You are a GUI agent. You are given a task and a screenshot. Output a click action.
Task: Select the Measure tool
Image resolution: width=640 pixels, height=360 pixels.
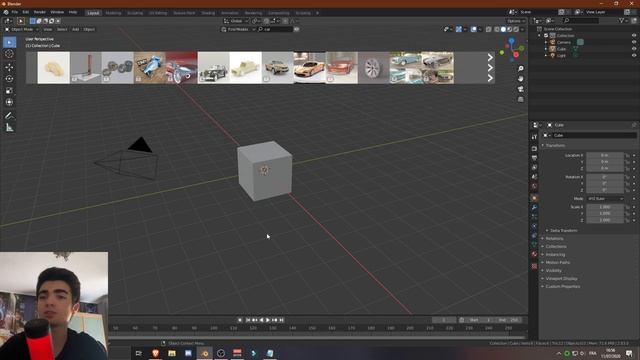9,128
